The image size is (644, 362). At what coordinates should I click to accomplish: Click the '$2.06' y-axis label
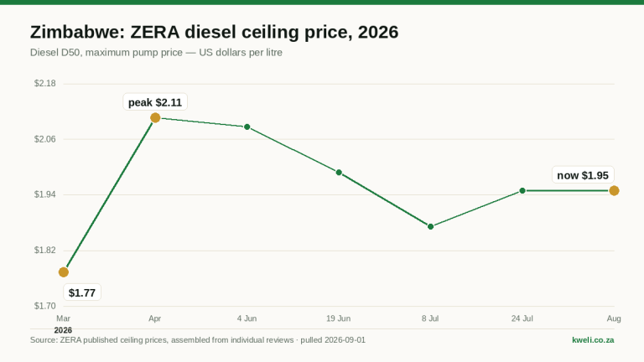point(44,139)
